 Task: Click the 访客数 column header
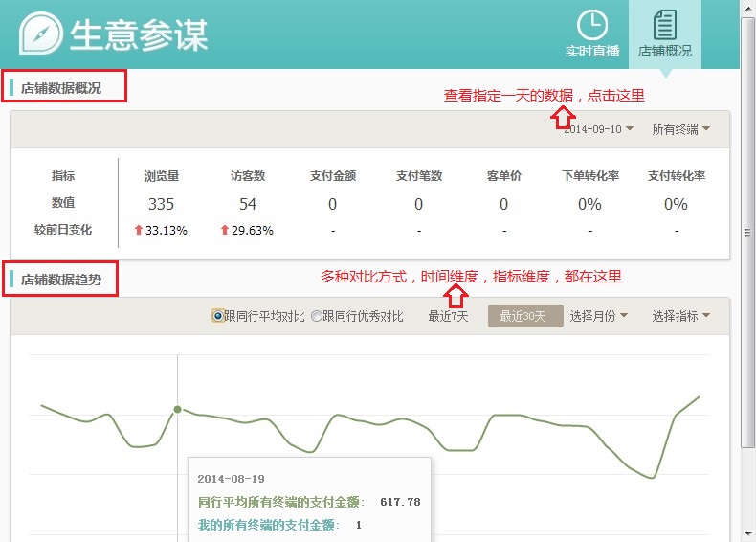tap(247, 176)
